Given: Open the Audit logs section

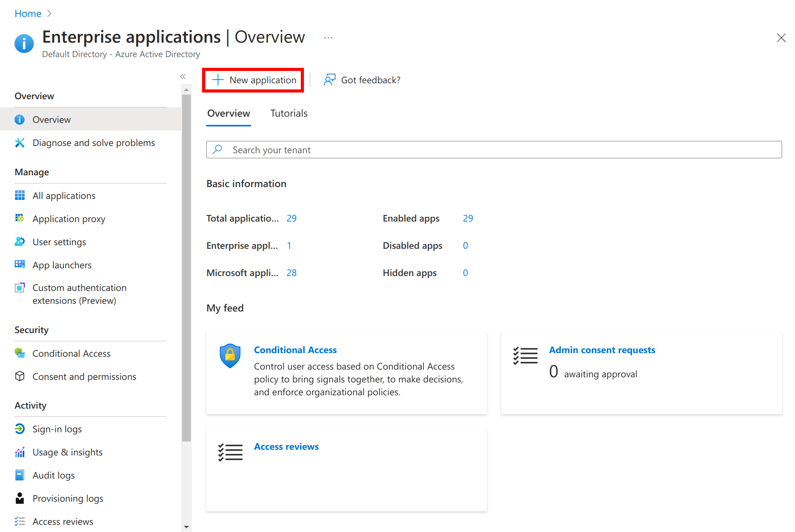Looking at the screenshot, I should 53,475.
